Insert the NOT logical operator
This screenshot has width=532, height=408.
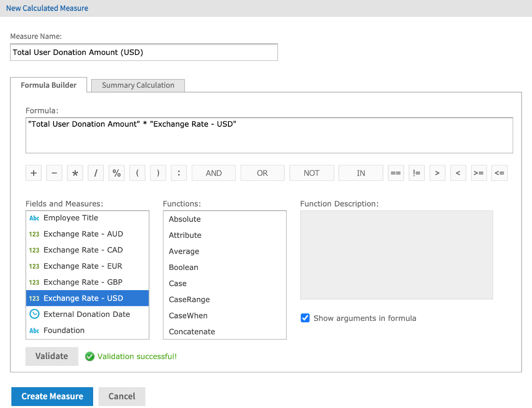(312, 173)
